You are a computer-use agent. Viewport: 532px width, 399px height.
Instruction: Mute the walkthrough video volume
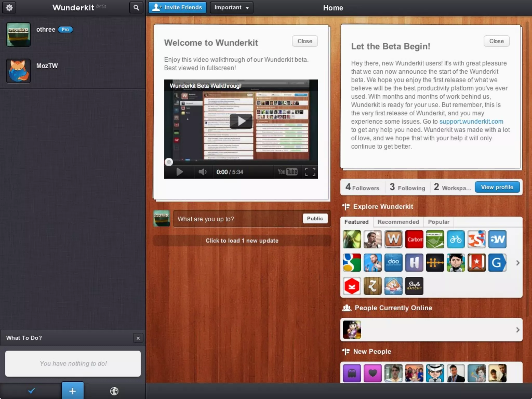[x=202, y=172]
